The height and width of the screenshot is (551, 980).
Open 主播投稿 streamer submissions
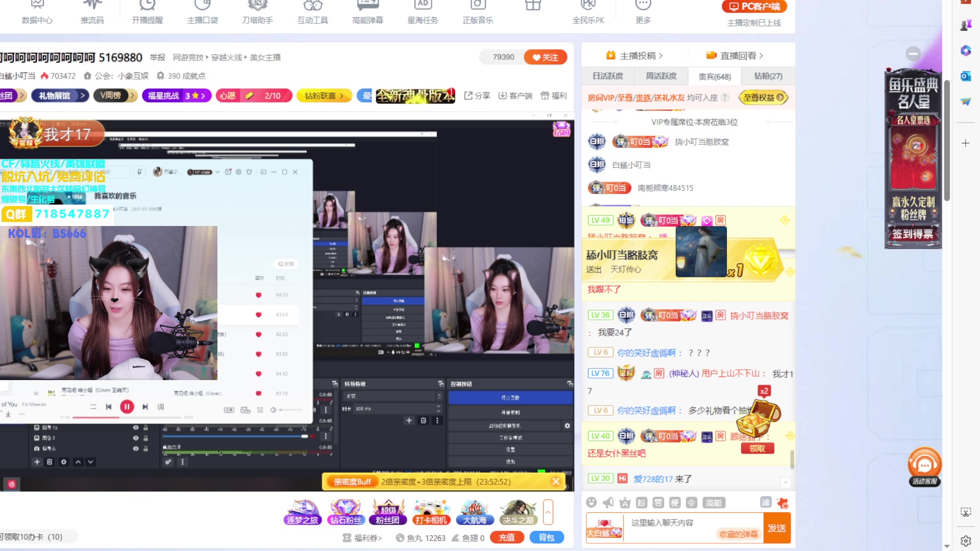(x=634, y=55)
